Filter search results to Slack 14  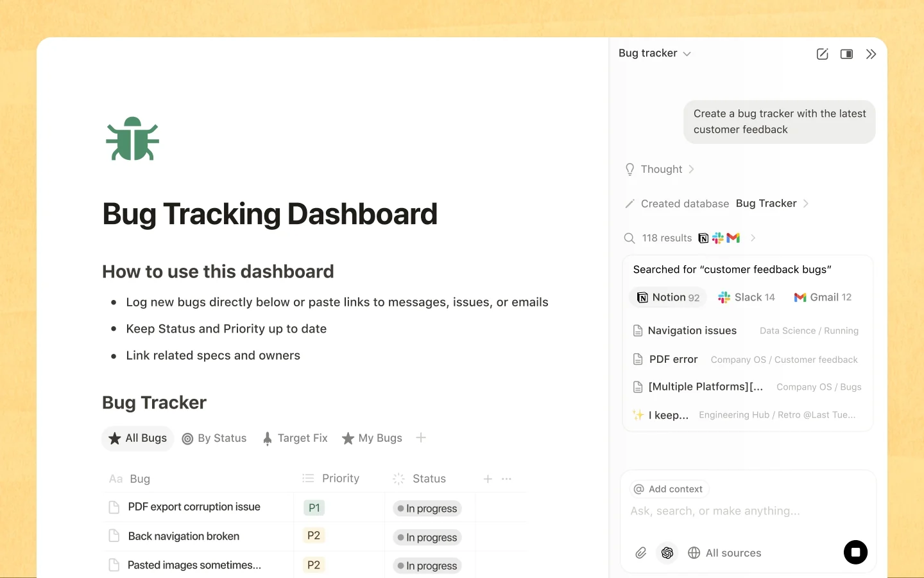[x=746, y=297]
